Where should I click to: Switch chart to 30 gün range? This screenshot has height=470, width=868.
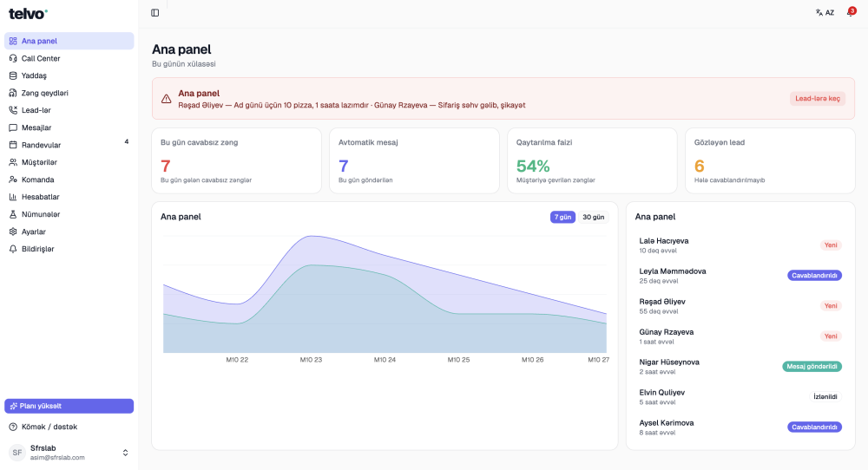[593, 218]
